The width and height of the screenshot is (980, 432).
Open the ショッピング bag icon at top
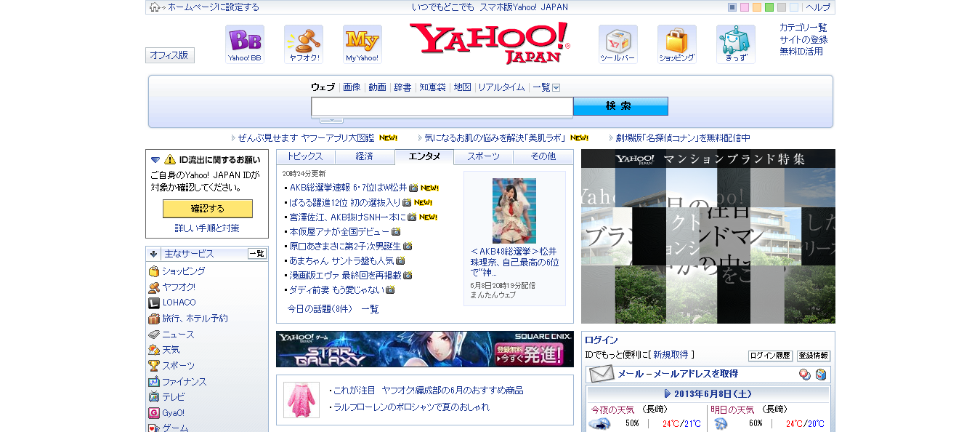pyautogui.click(x=677, y=44)
